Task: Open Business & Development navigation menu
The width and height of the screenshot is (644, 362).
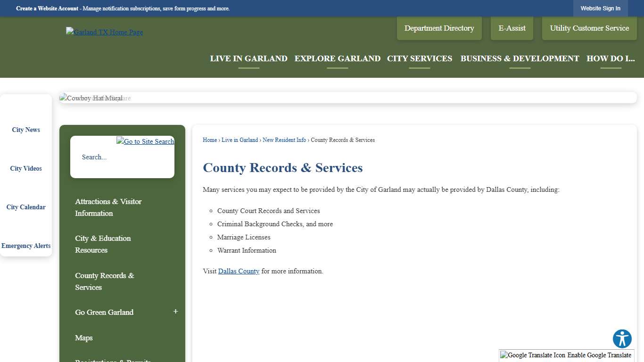Action: point(520,58)
